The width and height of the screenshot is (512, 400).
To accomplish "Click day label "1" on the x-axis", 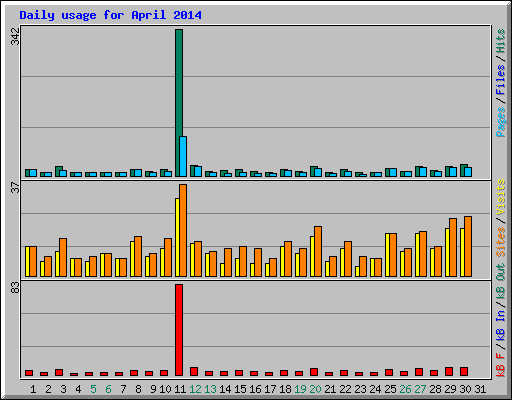I will coord(33,389).
